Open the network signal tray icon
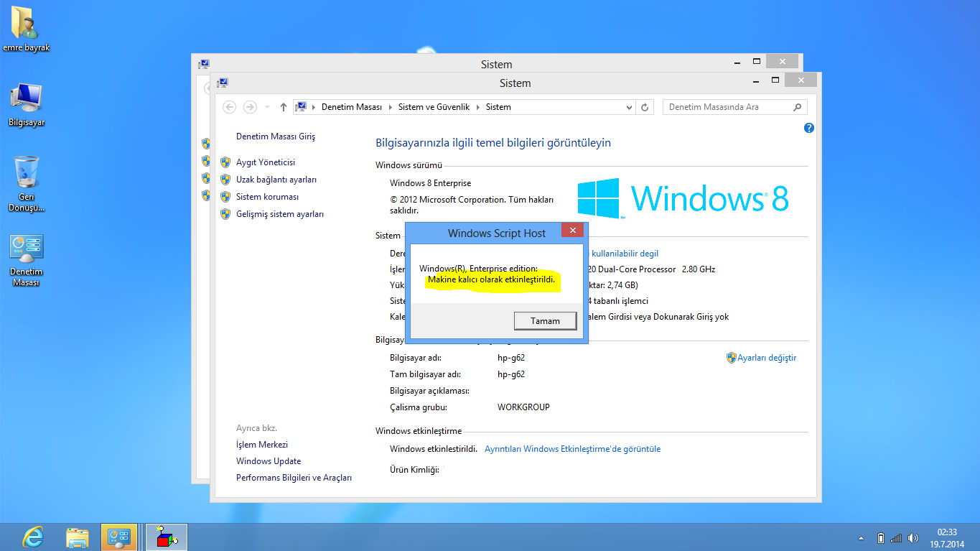The height and width of the screenshot is (551, 980). click(896, 538)
